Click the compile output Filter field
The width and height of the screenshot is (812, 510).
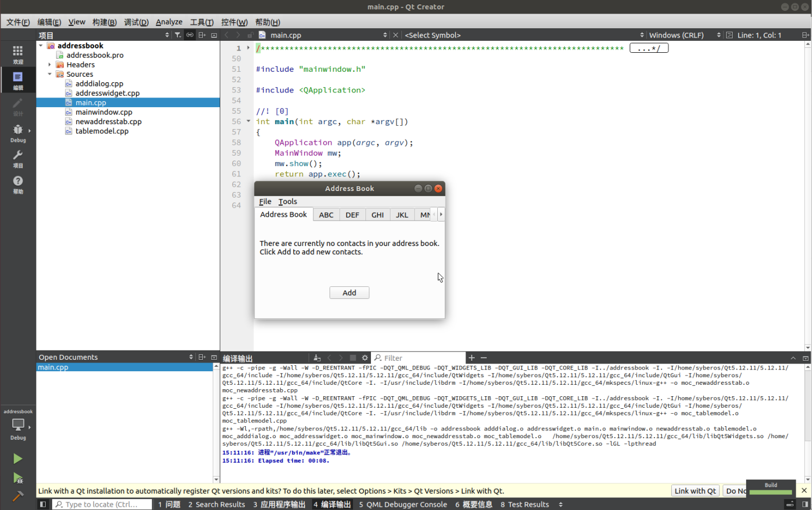[422, 358]
